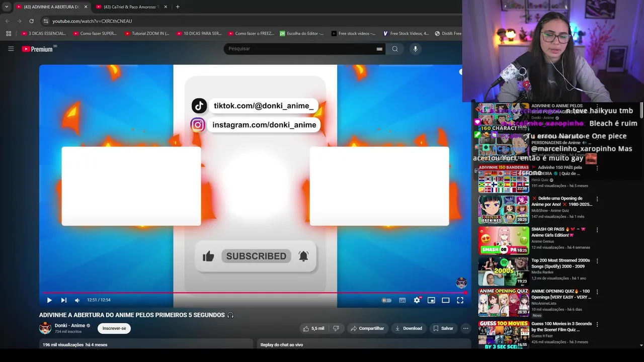The width and height of the screenshot is (644, 362).
Task: Dislike the video
Action: pyautogui.click(x=336, y=328)
